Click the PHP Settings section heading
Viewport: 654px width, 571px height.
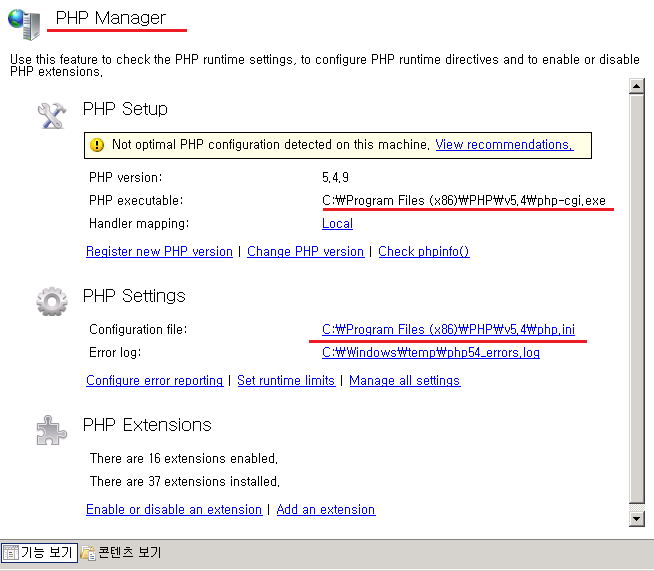click(x=134, y=296)
